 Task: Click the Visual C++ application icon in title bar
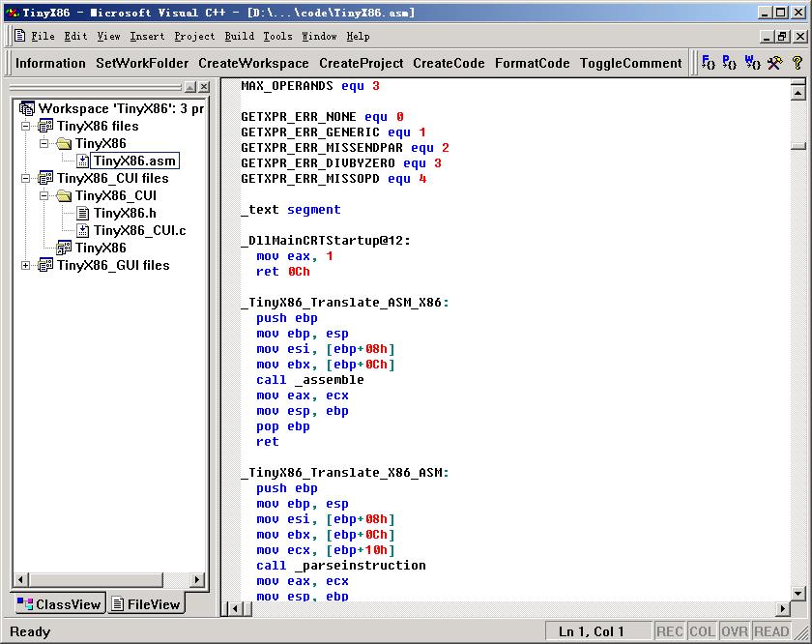click(x=13, y=13)
